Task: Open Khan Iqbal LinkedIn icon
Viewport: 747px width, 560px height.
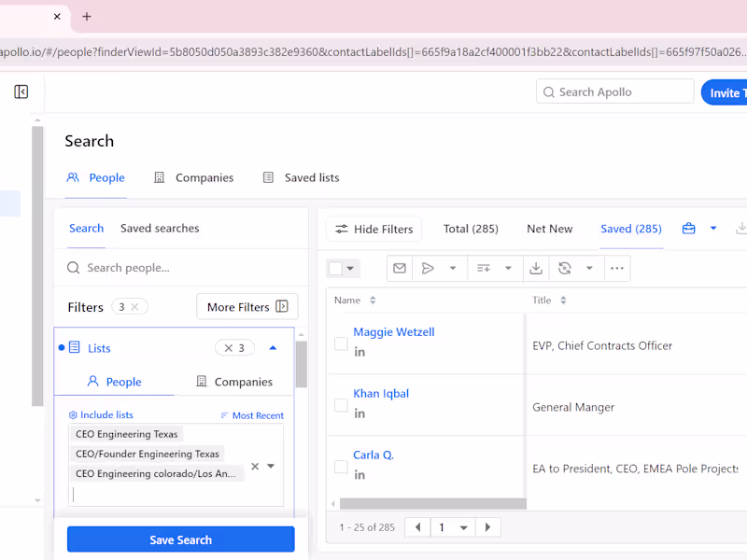Action: coord(359,413)
